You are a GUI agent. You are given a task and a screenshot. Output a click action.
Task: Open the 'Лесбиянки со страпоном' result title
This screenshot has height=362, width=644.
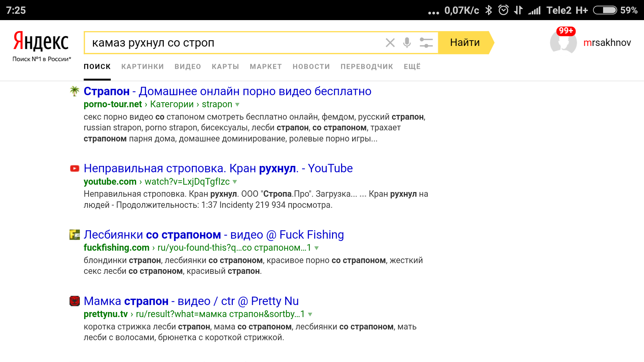click(x=214, y=235)
